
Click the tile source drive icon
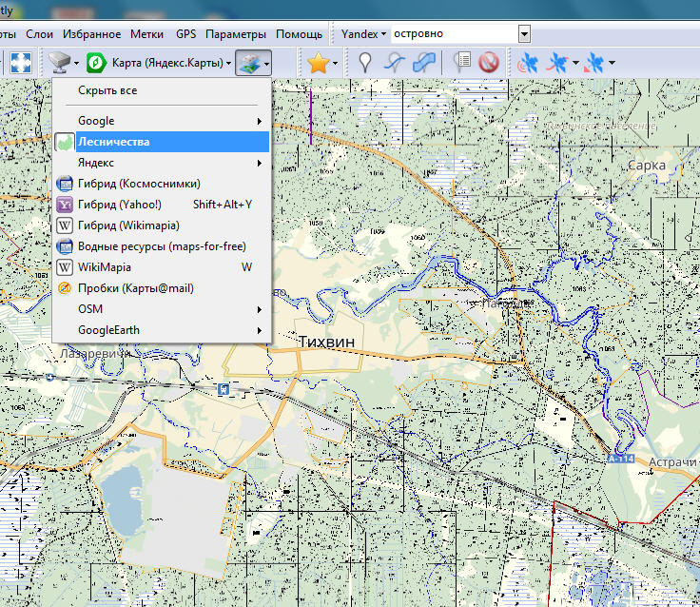[x=60, y=63]
